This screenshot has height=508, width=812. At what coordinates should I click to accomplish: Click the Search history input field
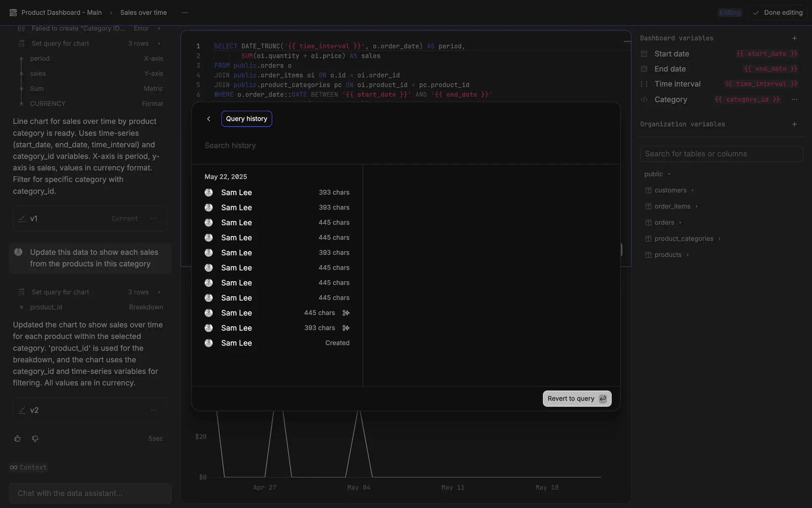[406, 146]
